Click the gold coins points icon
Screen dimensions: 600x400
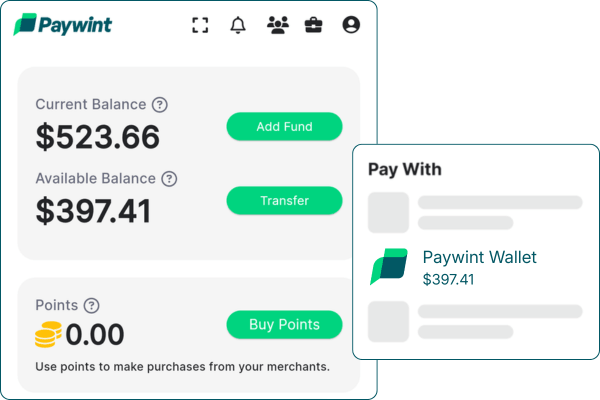click(49, 335)
